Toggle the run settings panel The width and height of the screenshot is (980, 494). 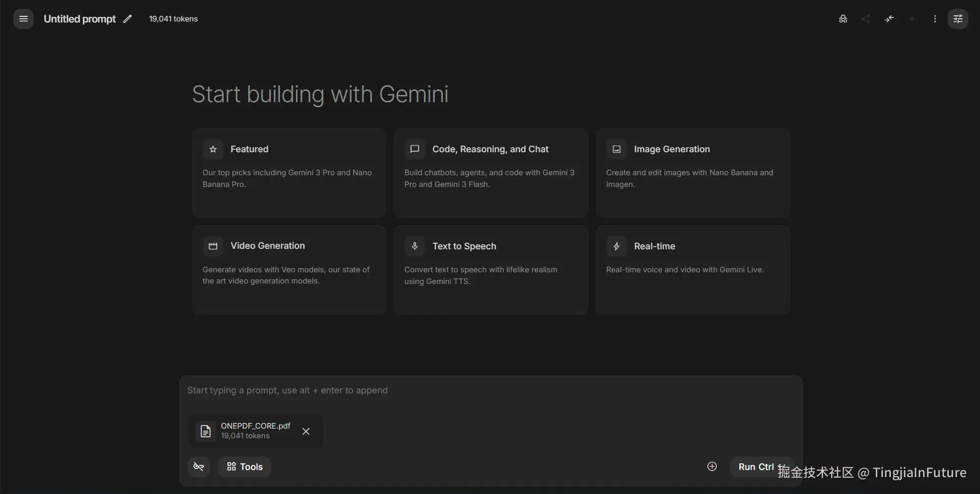[x=958, y=19]
